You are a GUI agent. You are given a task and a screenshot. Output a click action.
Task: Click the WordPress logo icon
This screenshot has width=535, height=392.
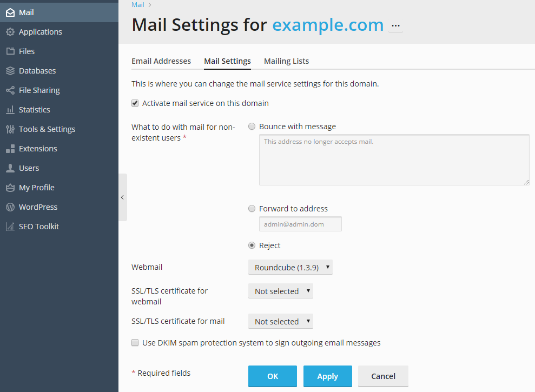(x=10, y=207)
